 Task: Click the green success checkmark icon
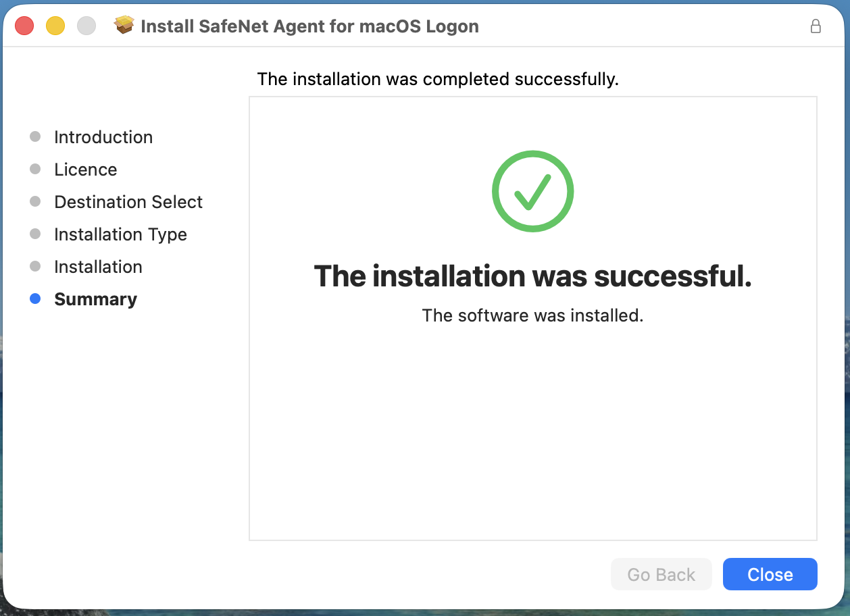click(x=532, y=191)
